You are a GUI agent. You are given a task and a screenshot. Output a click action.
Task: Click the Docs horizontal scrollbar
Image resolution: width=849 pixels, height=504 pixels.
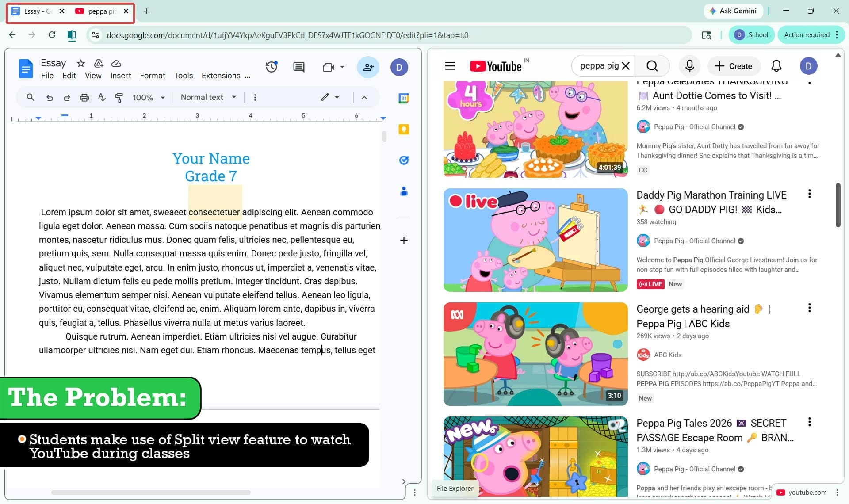[x=151, y=492]
